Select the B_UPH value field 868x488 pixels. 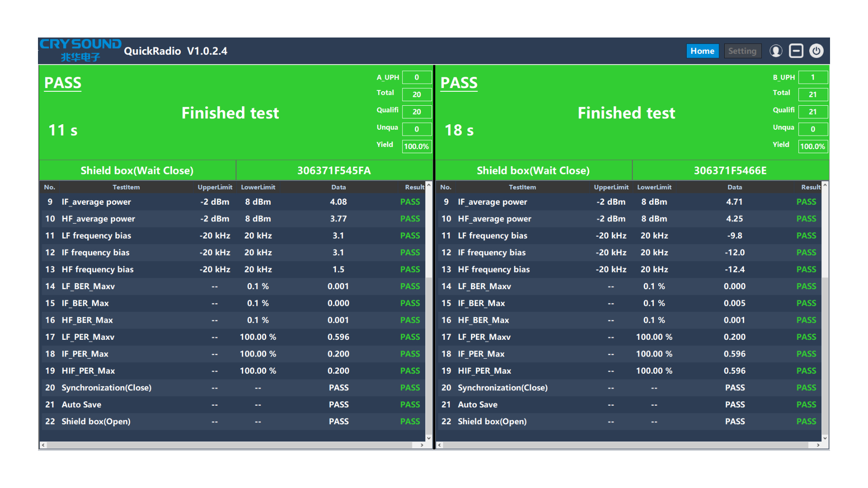click(812, 77)
